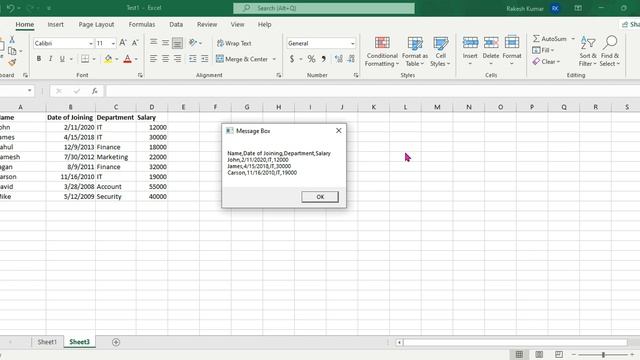Toggle Underline formatting
The width and height of the screenshot is (640, 360).
click(x=62, y=59)
